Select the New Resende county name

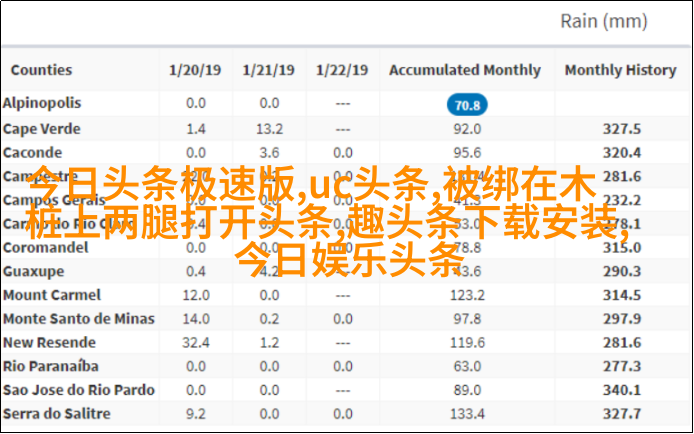(x=49, y=342)
